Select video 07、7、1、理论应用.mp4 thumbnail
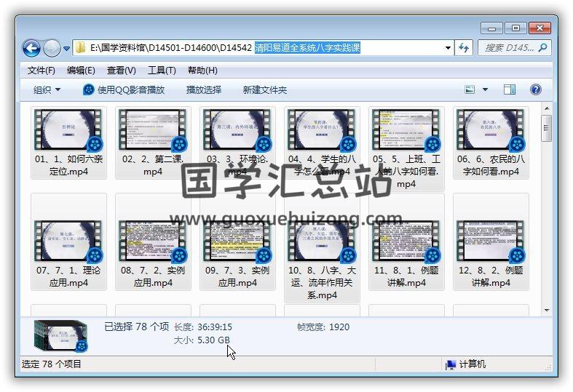 pyautogui.click(x=68, y=241)
